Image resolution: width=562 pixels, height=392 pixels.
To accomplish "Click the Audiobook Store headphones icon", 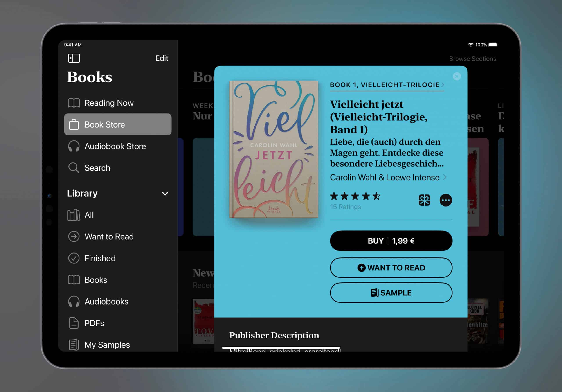I will 74,146.
